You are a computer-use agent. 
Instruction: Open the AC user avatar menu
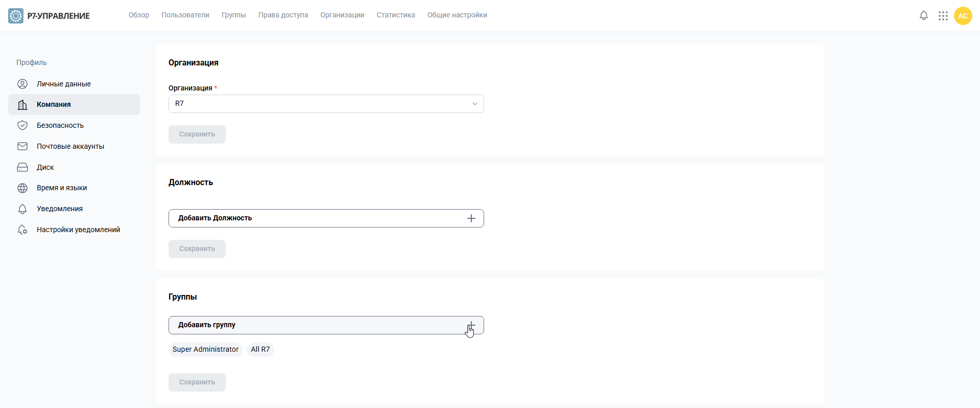point(963,16)
